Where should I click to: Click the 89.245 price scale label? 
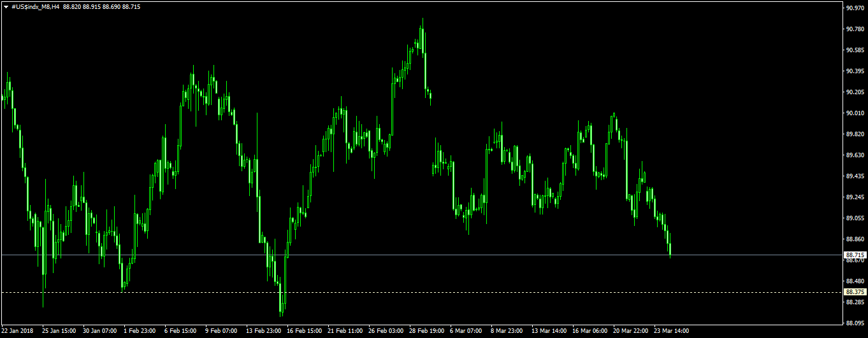pos(854,197)
